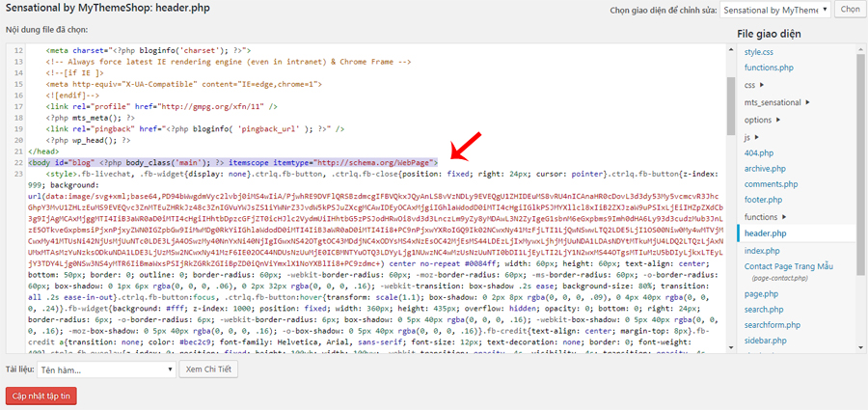
Task: Click the red Cập nhật tập tin button
Action: (x=41, y=396)
